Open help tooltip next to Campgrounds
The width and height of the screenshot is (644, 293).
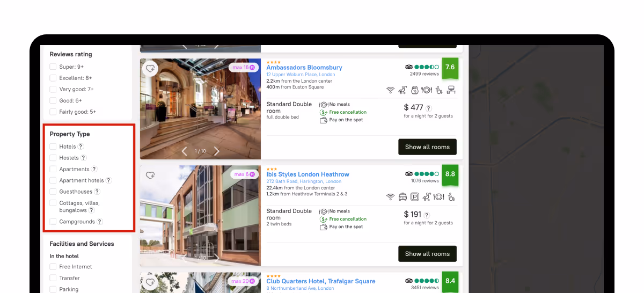point(99,222)
